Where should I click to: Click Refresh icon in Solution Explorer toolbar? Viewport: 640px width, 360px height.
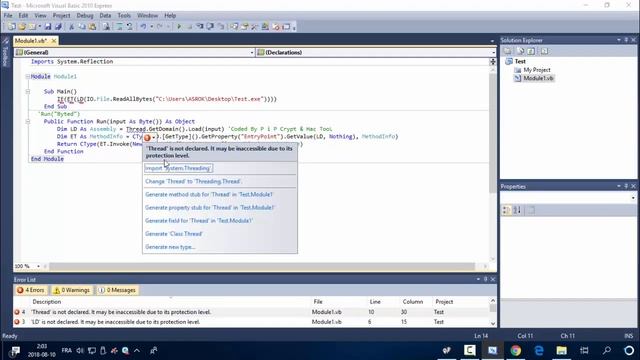pos(531,51)
